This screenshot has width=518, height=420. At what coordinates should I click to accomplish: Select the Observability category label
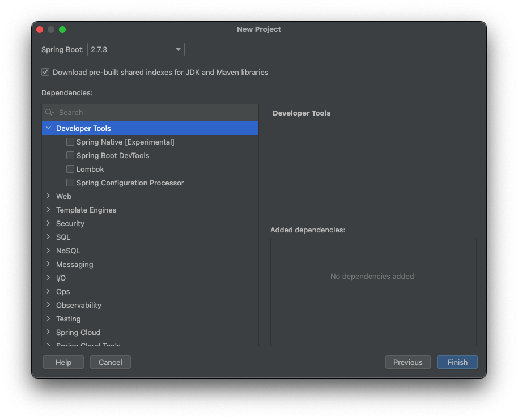[79, 306]
